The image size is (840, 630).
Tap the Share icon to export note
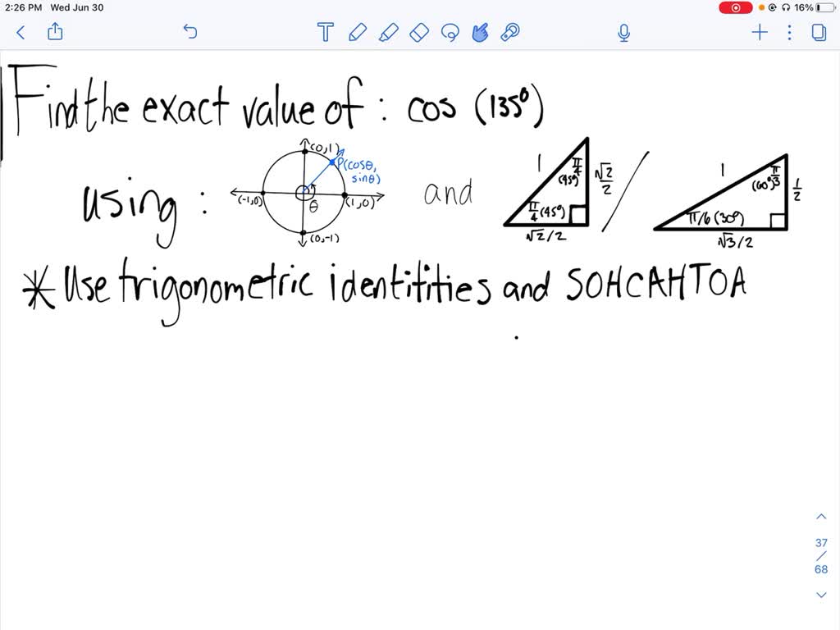(55, 33)
